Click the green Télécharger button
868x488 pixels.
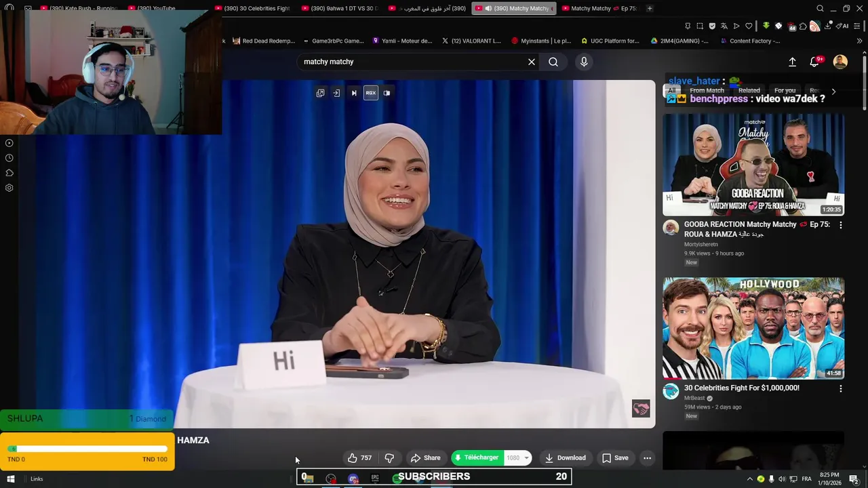tap(477, 458)
